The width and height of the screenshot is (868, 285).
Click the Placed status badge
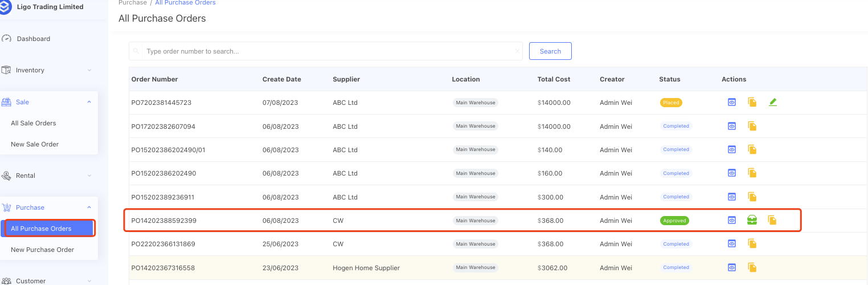(x=671, y=103)
